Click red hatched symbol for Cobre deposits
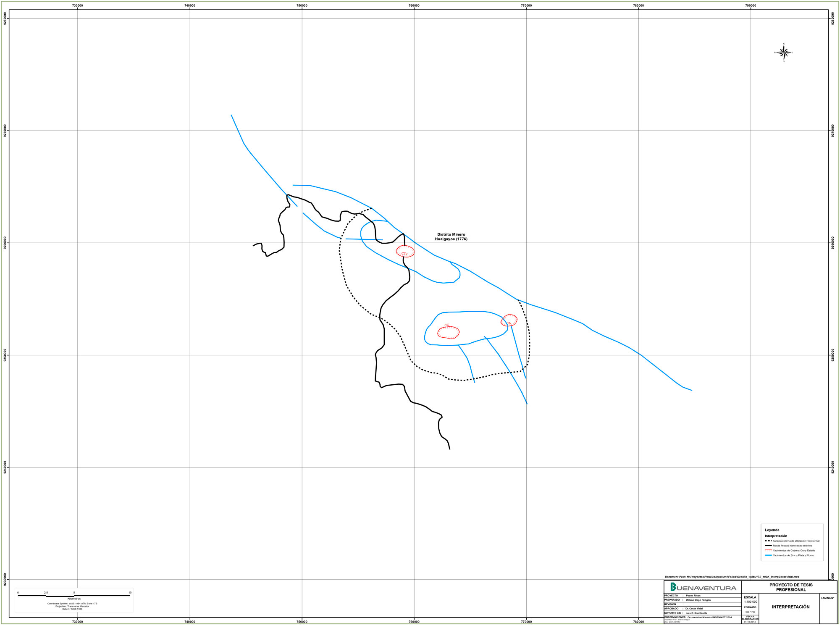This screenshot has width=840, height=625. point(768,550)
